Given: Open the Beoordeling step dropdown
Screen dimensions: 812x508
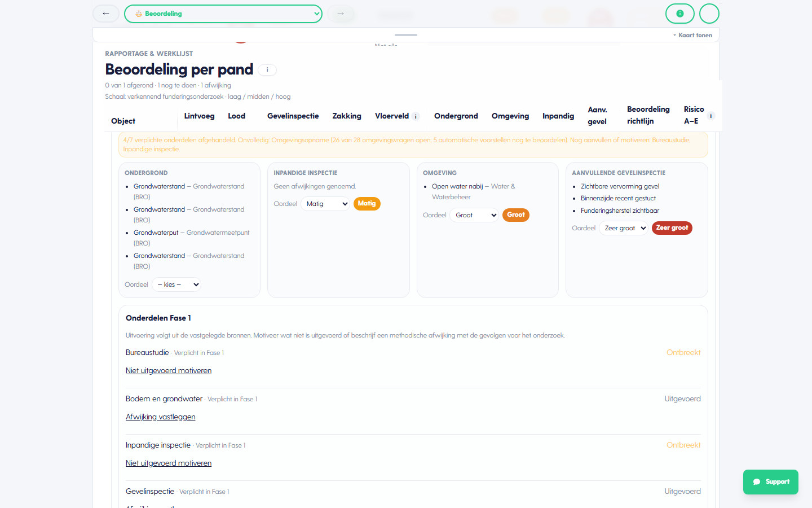Looking at the screenshot, I should pos(223,14).
